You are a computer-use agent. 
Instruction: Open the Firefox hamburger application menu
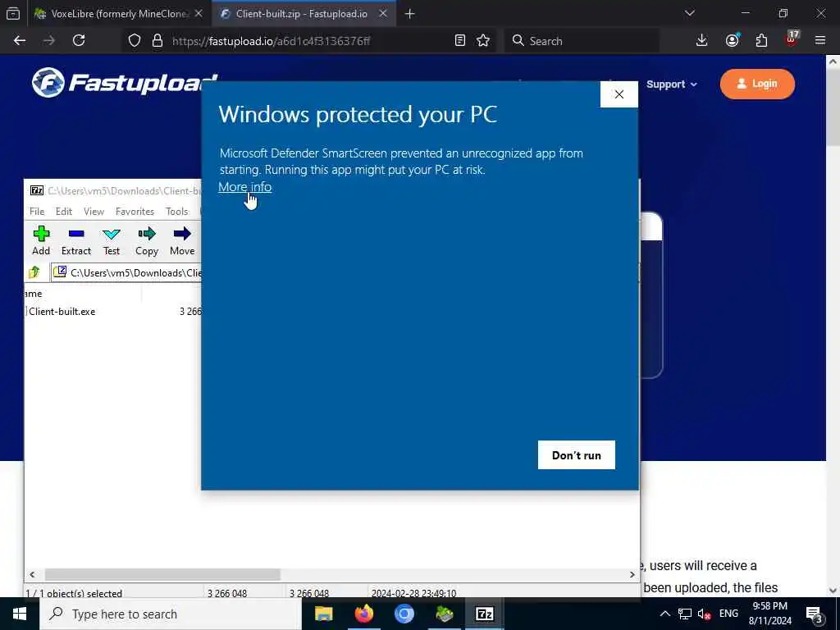tap(820, 41)
